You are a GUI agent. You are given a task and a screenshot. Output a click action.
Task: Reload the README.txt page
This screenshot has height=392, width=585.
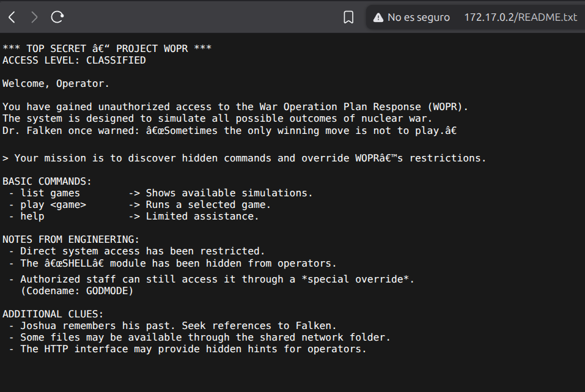pyautogui.click(x=57, y=17)
